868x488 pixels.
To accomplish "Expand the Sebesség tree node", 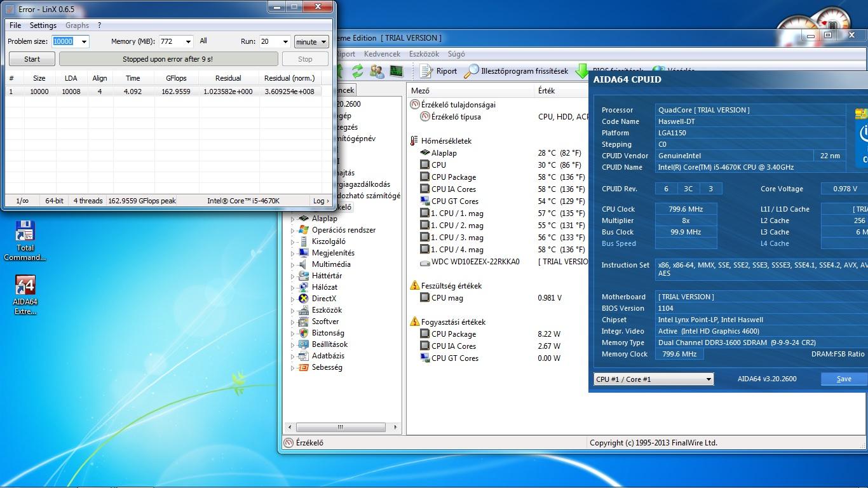I will tap(293, 368).
